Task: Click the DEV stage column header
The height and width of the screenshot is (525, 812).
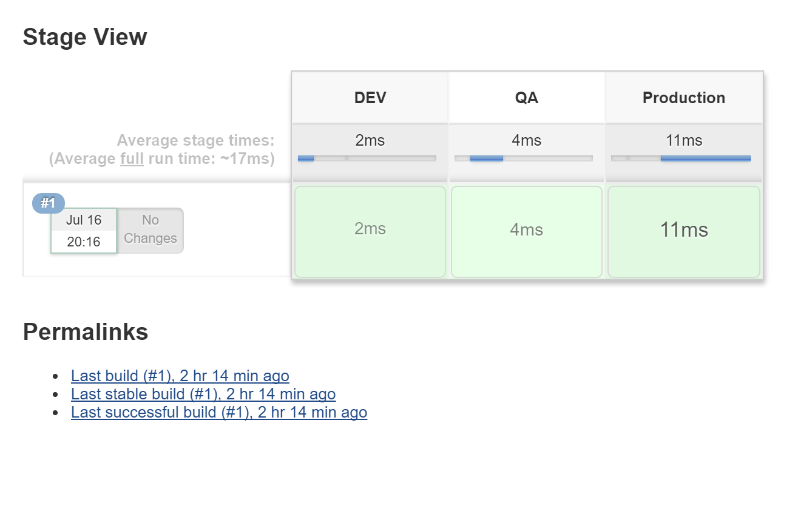Action: click(370, 98)
